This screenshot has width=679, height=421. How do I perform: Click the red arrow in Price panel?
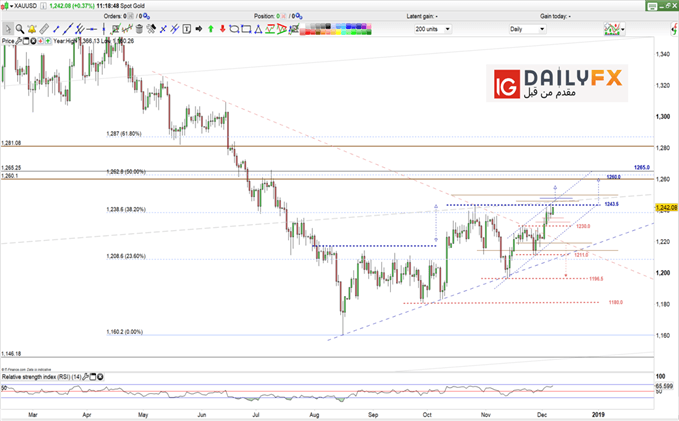[40, 41]
